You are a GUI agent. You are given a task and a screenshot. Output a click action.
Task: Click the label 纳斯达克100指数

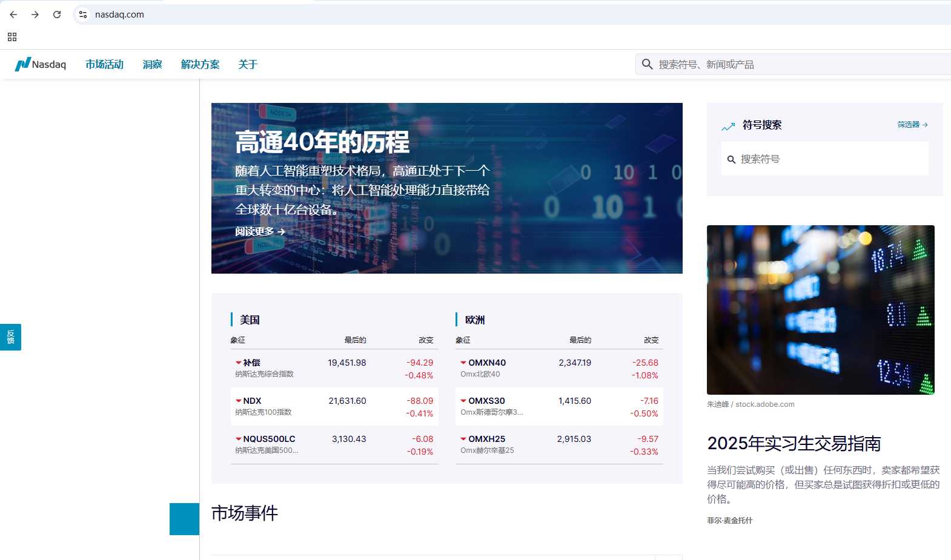click(263, 412)
